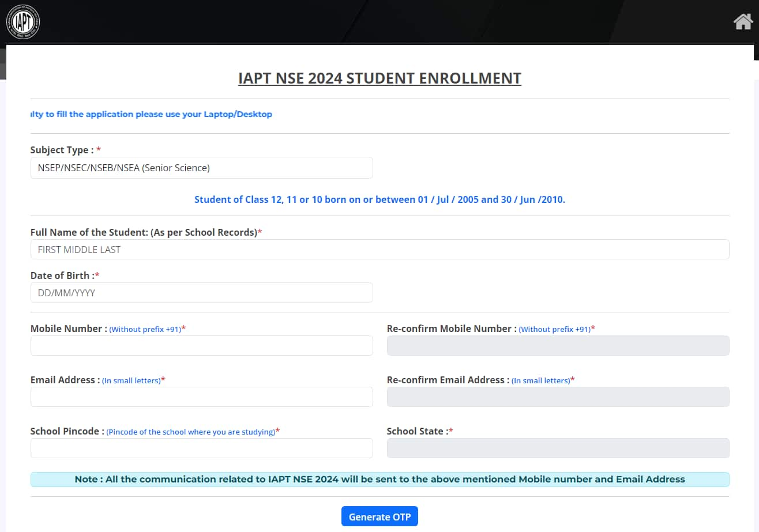Click the 'School State :' label
This screenshot has width=759, height=532.
click(x=420, y=431)
